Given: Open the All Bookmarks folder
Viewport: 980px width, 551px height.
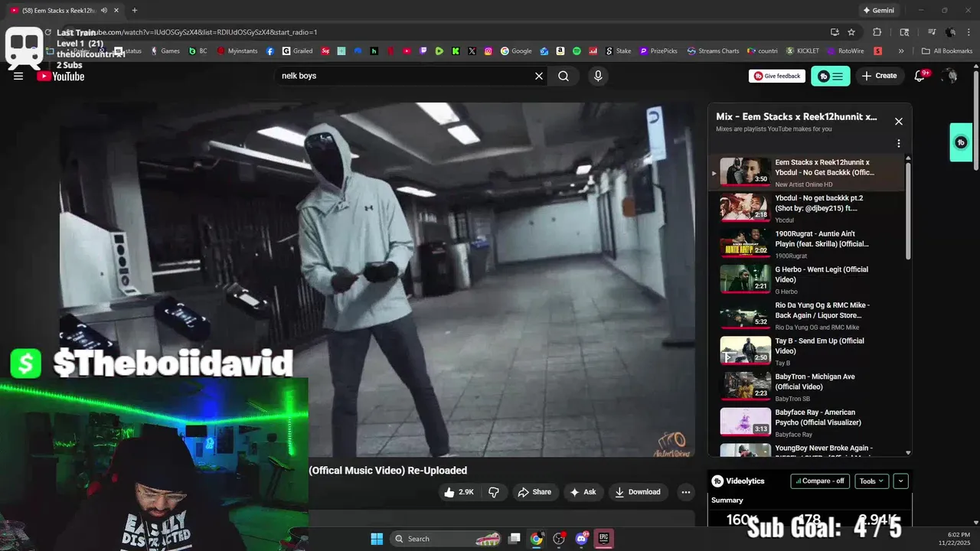Looking at the screenshot, I should 947,51.
